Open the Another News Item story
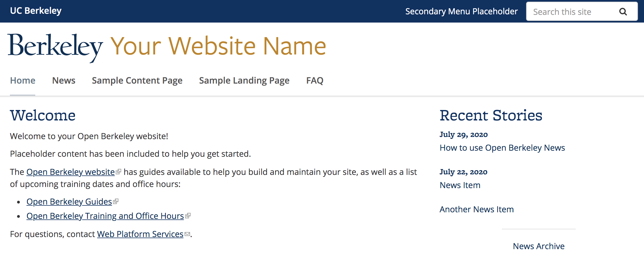The image size is (644, 264). (477, 209)
